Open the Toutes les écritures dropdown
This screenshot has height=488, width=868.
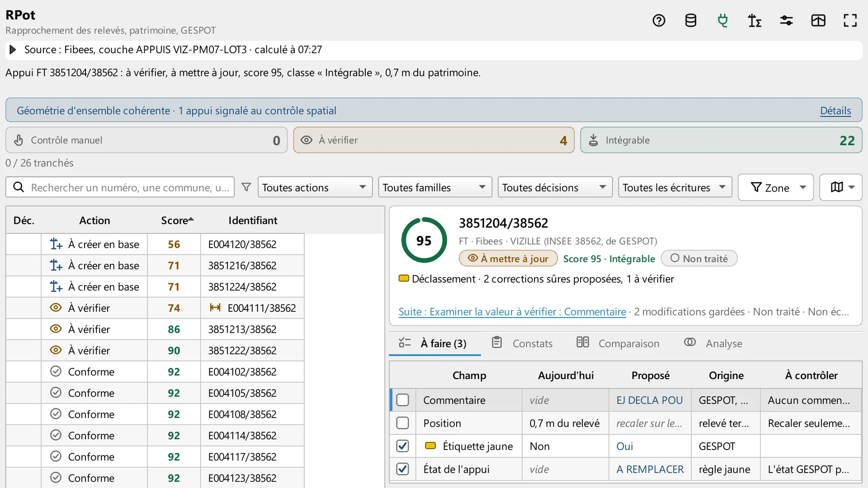[675, 187]
